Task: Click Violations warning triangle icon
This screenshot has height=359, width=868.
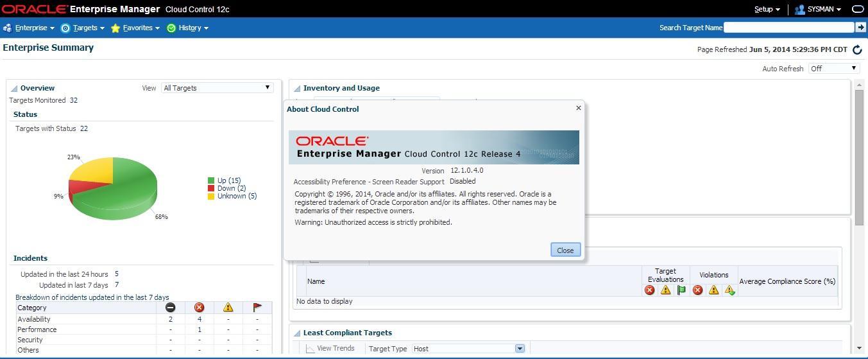Action: 713,290
